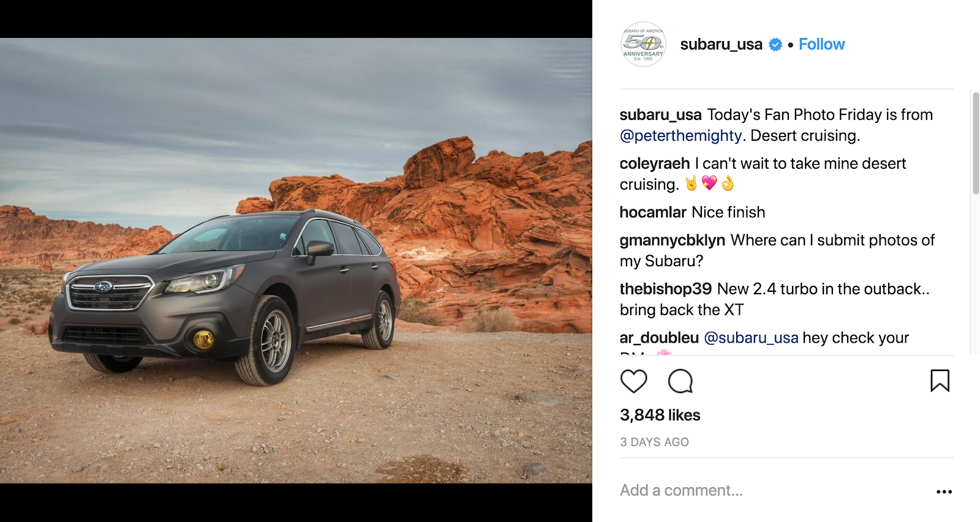Open ar_doubleu's profile

659,338
